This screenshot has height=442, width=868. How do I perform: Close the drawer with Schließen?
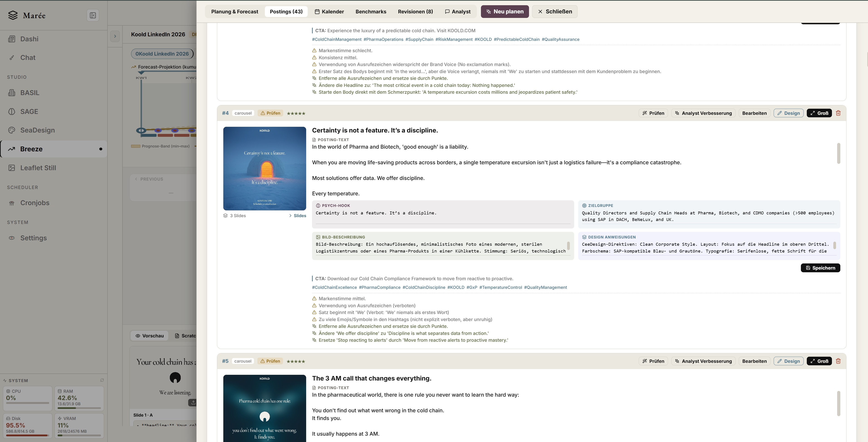(x=555, y=12)
